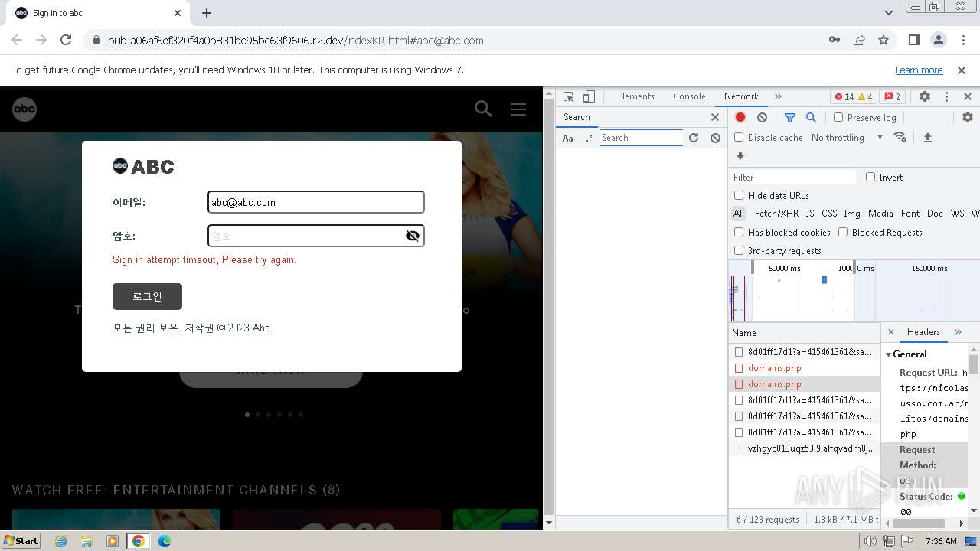The width and height of the screenshot is (980, 551).
Task: Toggle match case Aa in search
Action: click(x=567, y=138)
